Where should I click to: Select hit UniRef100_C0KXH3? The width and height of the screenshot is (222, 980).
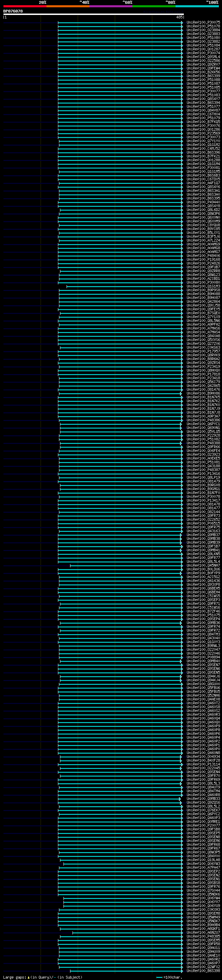coord(203,910)
